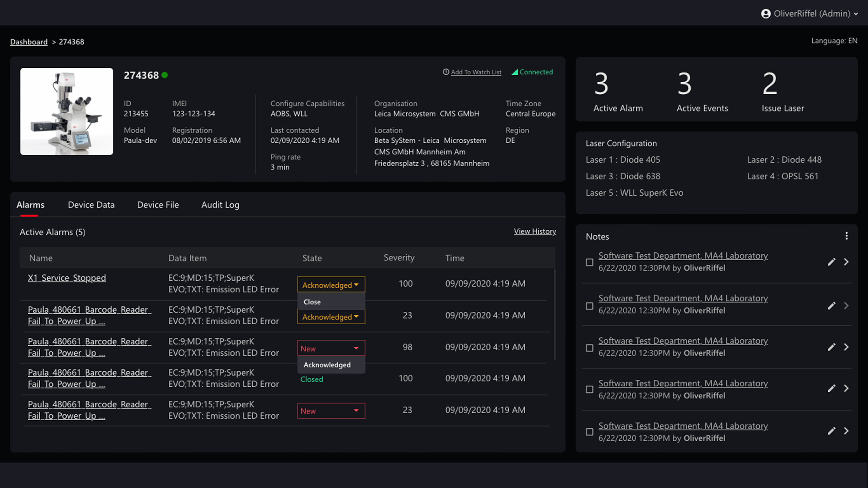Viewport: 868px width, 488px height.
Task: Edit the first note with pencil icon
Action: point(831,262)
